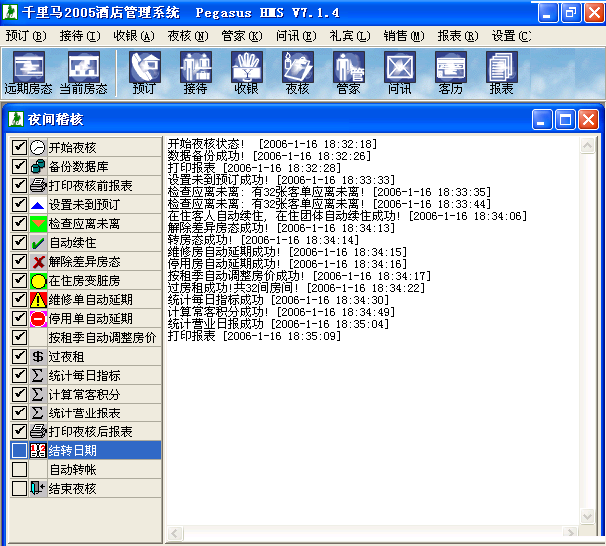The height and width of the screenshot is (546, 606).
Task: Uncheck the 开始夜核 checkbox
Action: 19,147
